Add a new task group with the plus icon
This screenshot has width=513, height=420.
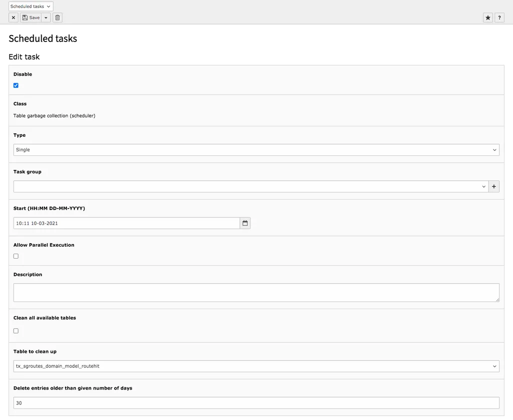(x=494, y=186)
